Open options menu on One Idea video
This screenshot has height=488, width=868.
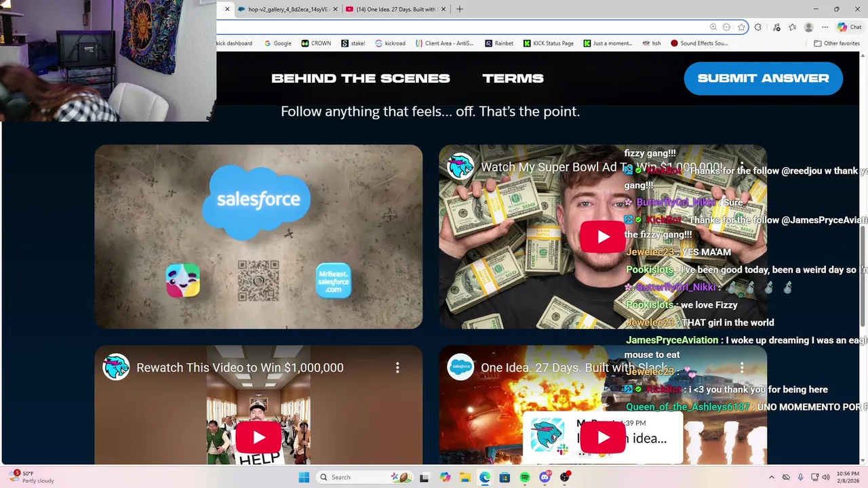pos(742,367)
